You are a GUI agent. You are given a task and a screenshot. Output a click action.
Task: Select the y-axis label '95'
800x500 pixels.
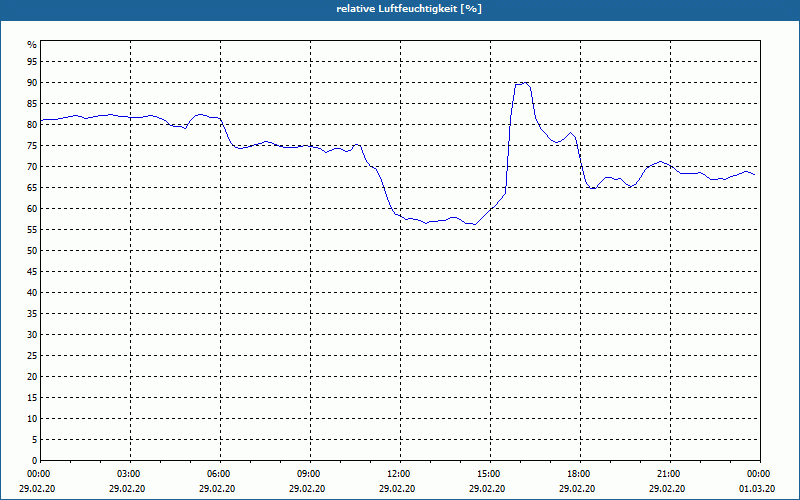(32, 62)
